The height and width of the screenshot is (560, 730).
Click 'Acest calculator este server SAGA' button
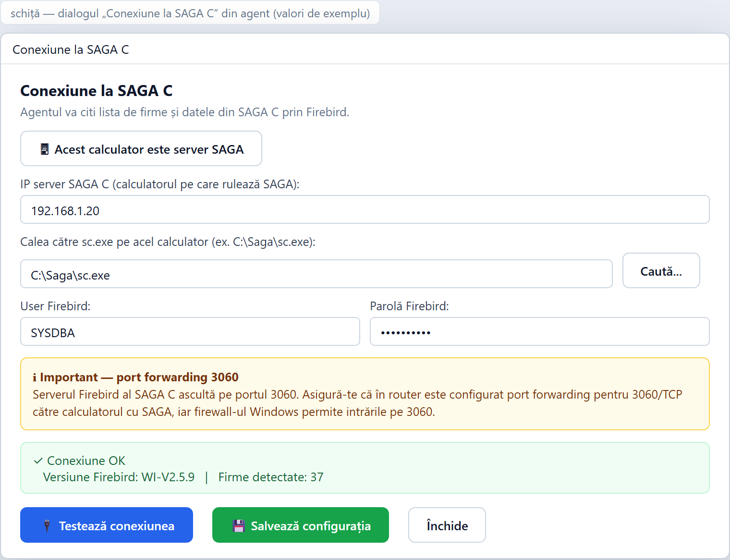[141, 148]
